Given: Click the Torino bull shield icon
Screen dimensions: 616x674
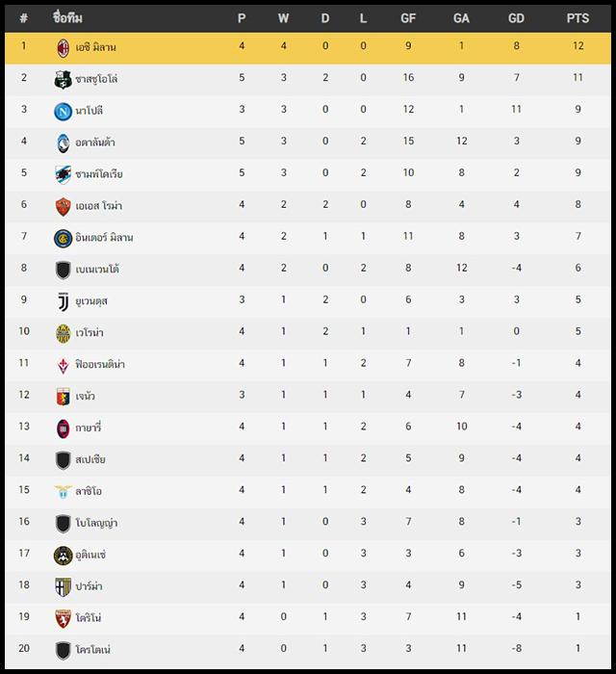Looking at the screenshot, I should (64, 618).
